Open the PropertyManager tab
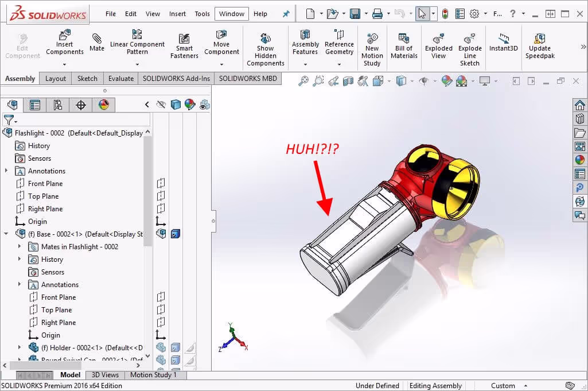The height and width of the screenshot is (391, 588). (35, 104)
